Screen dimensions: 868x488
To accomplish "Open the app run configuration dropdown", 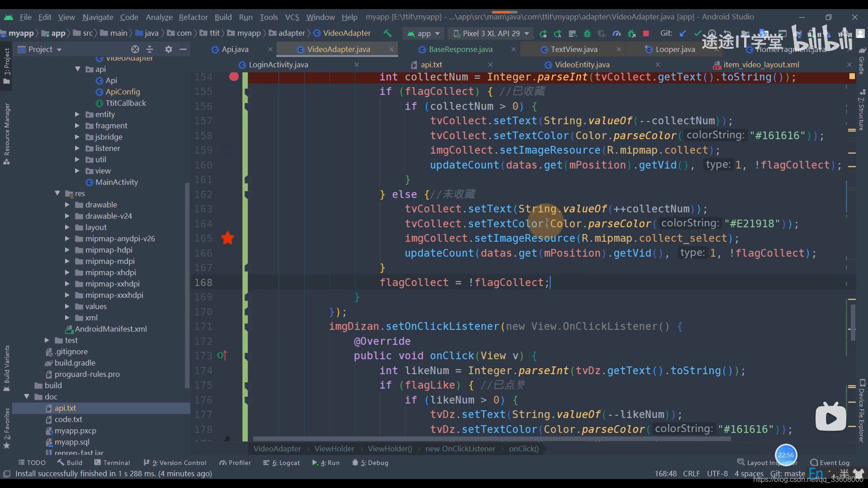I will click(x=424, y=33).
